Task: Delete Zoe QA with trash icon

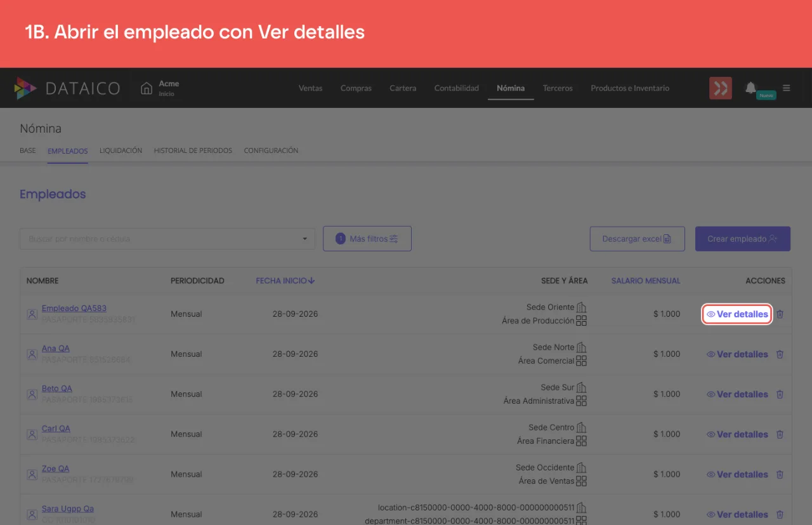Action: [x=780, y=474]
